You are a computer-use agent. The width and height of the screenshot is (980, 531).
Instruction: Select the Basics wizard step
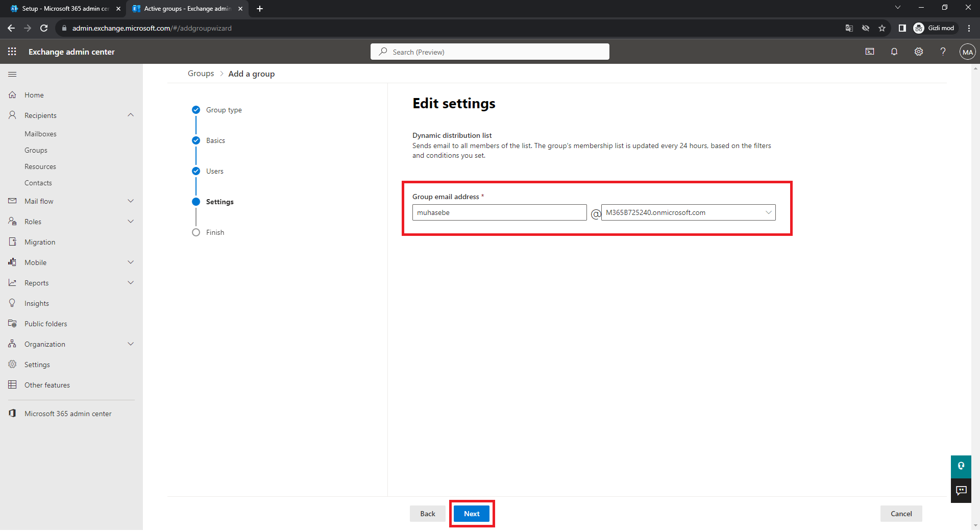point(215,140)
